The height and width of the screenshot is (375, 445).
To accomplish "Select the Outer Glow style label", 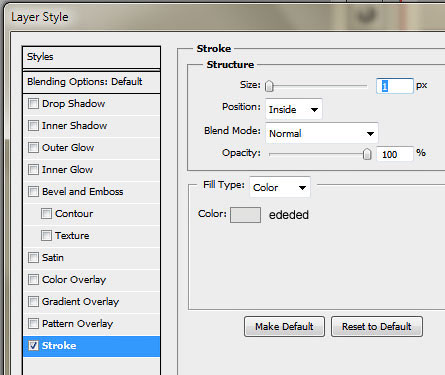I will (68, 148).
